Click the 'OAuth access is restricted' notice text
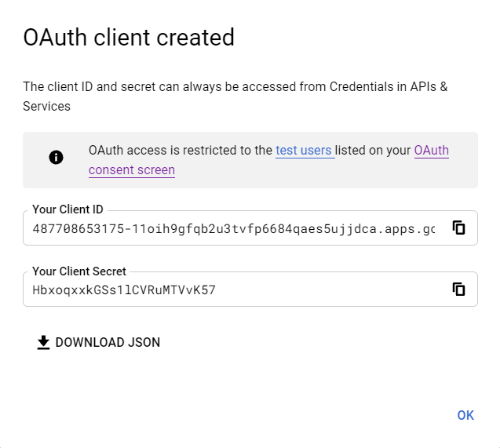Viewport: 500px width, 448px height. click(x=181, y=150)
